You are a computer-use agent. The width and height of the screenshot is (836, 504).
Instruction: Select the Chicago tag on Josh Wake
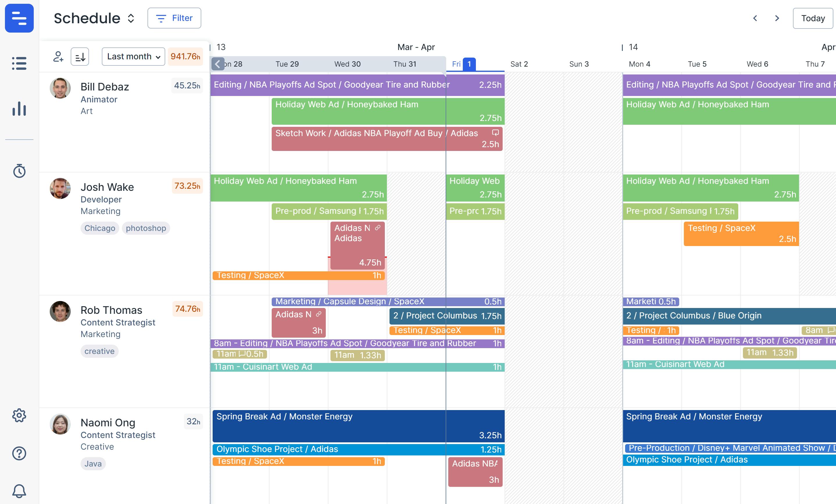point(100,228)
